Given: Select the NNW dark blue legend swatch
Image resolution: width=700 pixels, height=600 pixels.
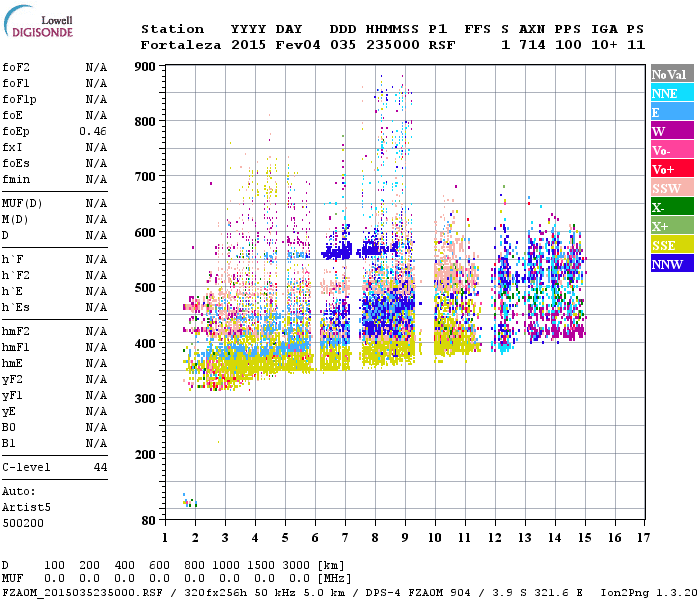Looking at the screenshot, I should 672,263.
